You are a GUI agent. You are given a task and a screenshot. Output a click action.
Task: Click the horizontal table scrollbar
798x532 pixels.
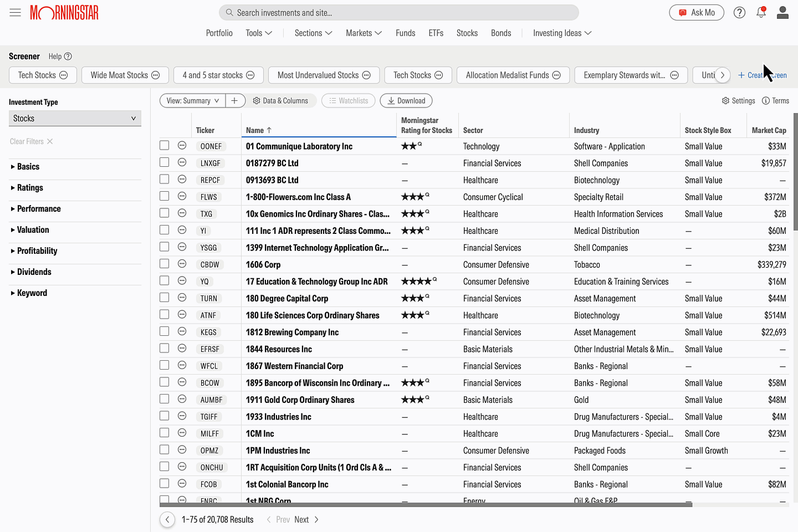[x=426, y=505]
